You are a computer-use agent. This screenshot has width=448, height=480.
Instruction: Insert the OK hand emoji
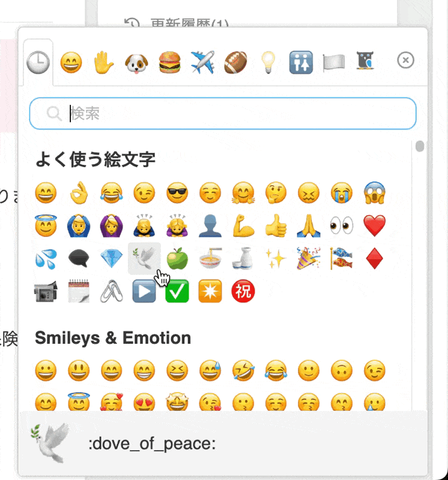coord(79,193)
